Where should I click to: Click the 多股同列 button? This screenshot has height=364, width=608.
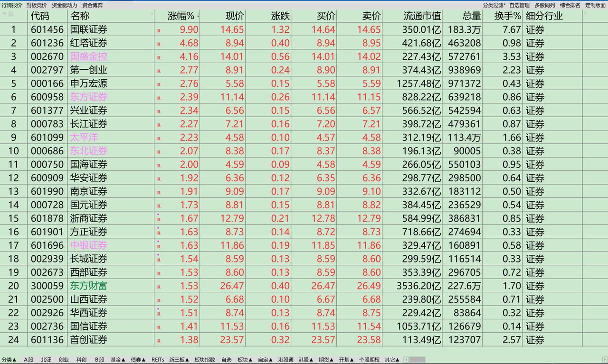click(544, 5)
